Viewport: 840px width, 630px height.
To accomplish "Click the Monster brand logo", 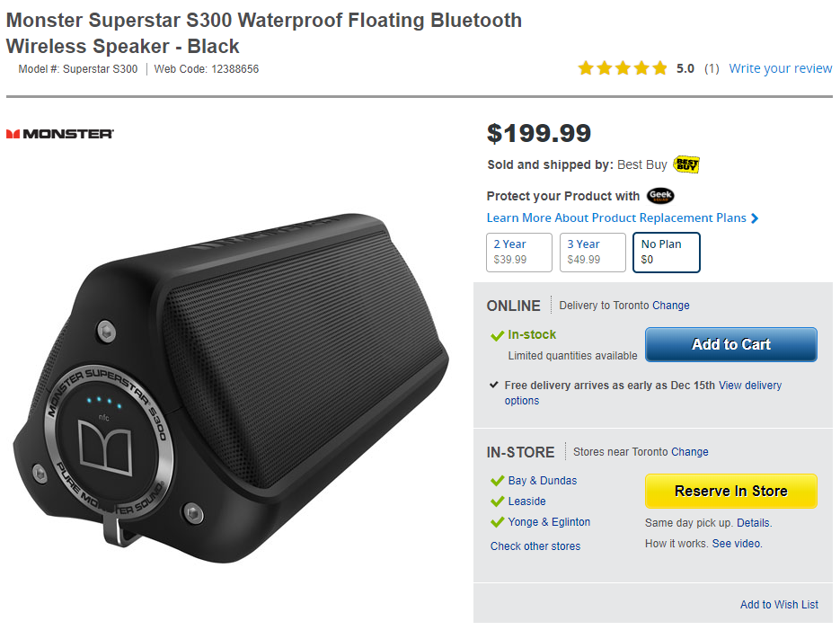I will 59,134.
